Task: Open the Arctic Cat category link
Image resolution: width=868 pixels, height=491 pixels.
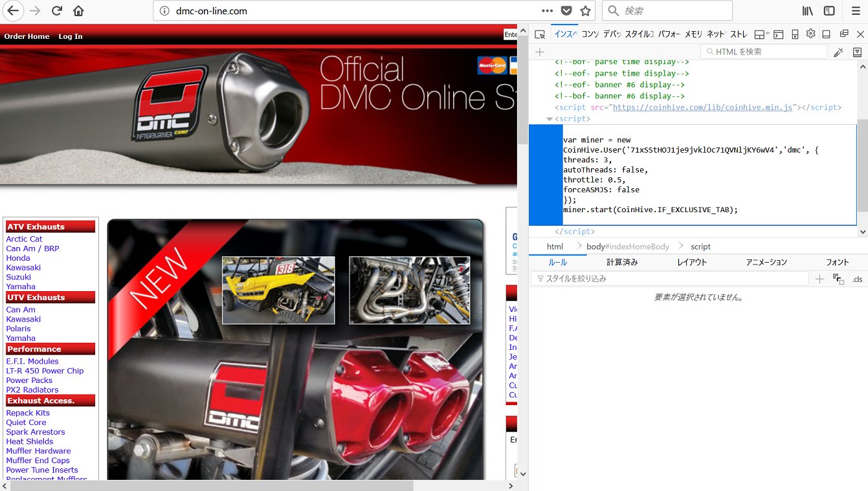Action: click(x=25, y=239)
